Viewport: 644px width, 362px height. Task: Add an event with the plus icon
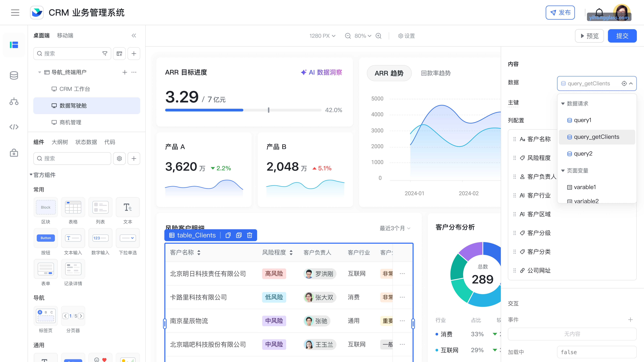630,320
